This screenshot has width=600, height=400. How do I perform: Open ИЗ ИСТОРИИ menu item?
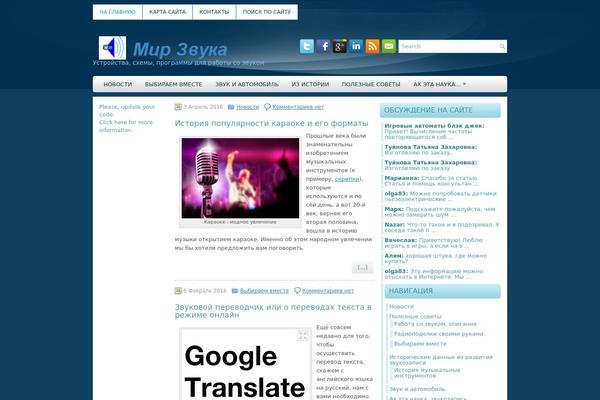click(310, 84)
